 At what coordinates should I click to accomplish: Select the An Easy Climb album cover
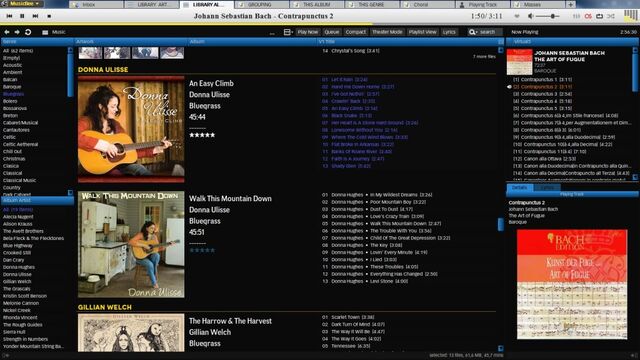pyautogui.click(x=131, y=129)
